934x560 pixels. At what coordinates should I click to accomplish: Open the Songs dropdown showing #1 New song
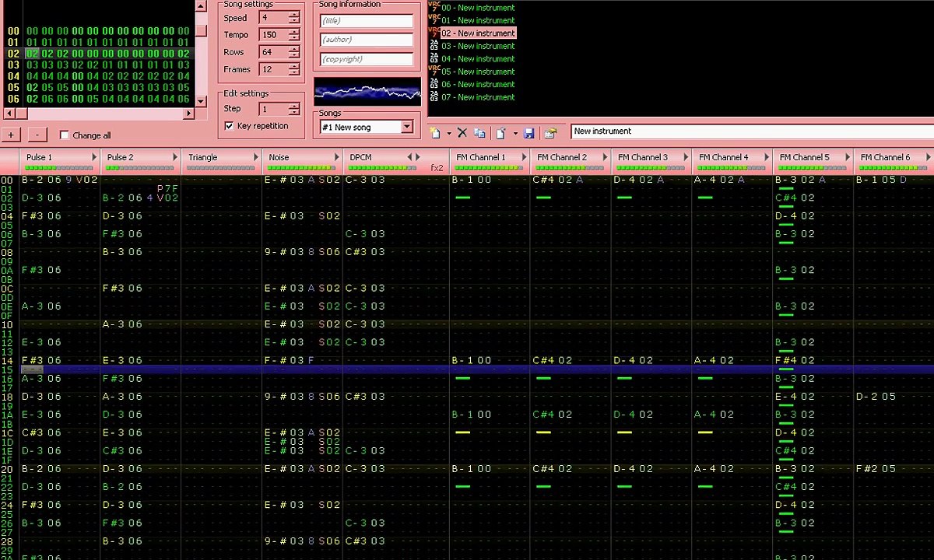click(x=407, y=127)
